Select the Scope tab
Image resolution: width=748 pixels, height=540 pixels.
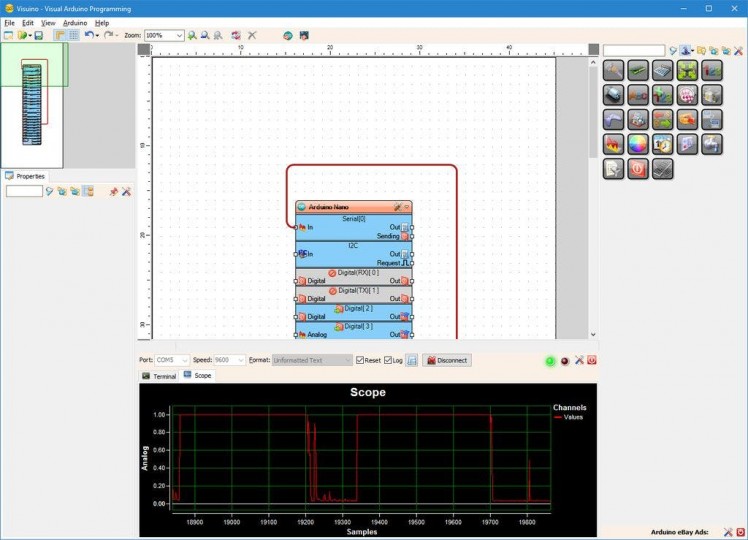[198, 376]
